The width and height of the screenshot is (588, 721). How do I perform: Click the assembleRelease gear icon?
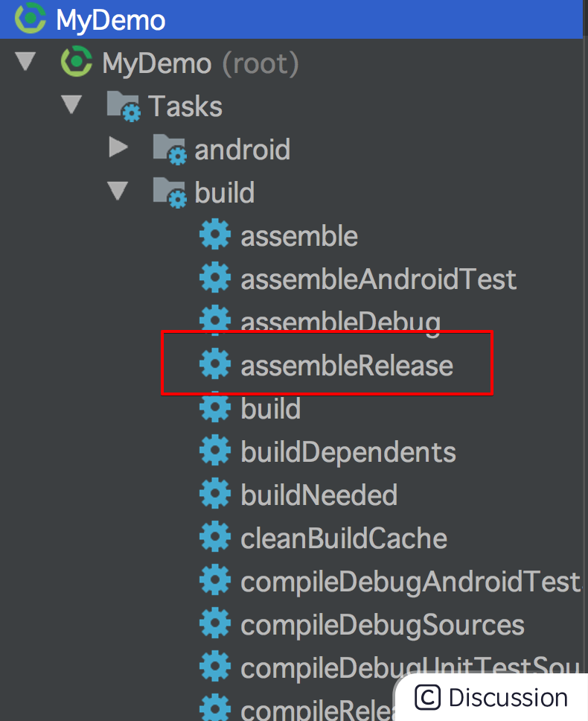click(214, 363)
